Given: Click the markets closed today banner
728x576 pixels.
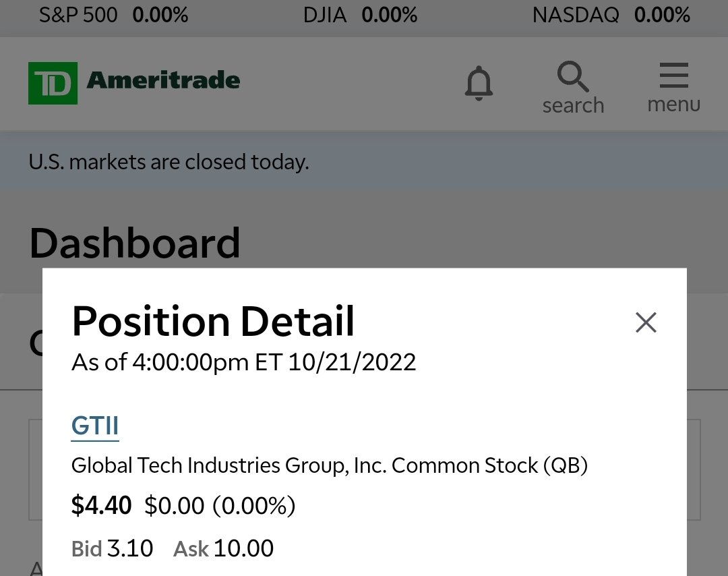Looking at the screenshot, I should coord(364,161).
